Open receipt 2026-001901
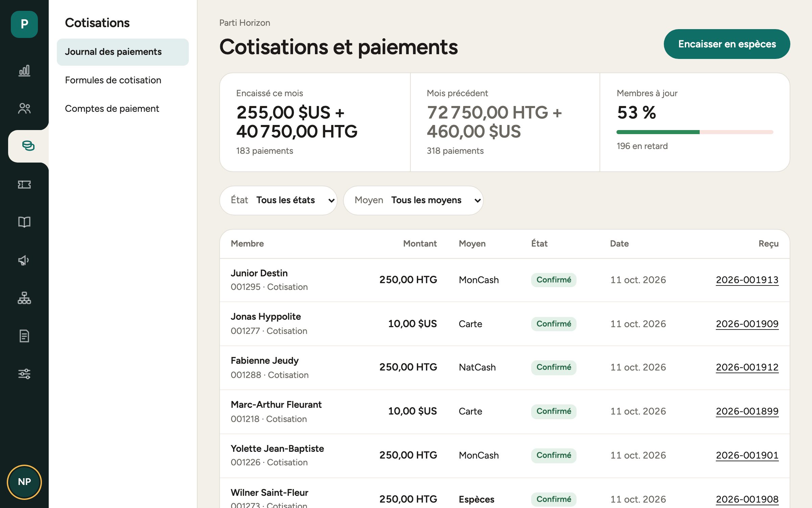The width and height of the screenshot is (812, 508). tap(747, 456)
